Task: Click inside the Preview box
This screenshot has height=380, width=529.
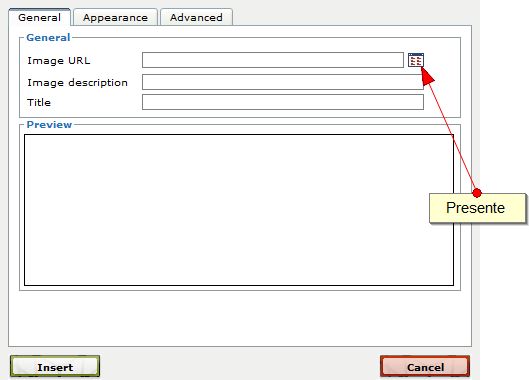Action: click(x=239, y=210)
